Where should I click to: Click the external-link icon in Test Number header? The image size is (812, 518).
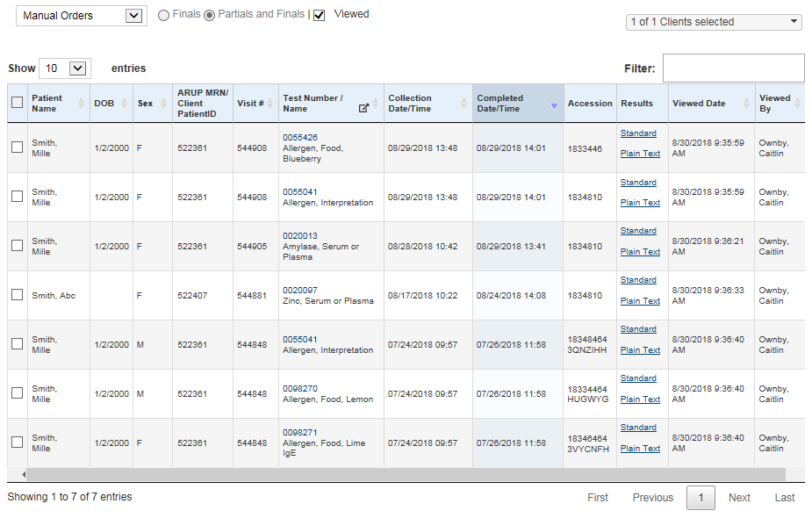pos(364,109)
